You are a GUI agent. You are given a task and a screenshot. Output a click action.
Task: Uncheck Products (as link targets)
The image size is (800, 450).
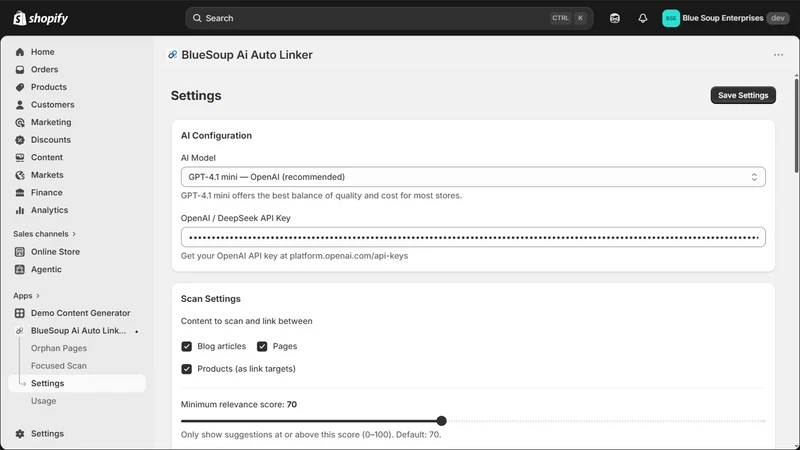[x=187, y=369]
